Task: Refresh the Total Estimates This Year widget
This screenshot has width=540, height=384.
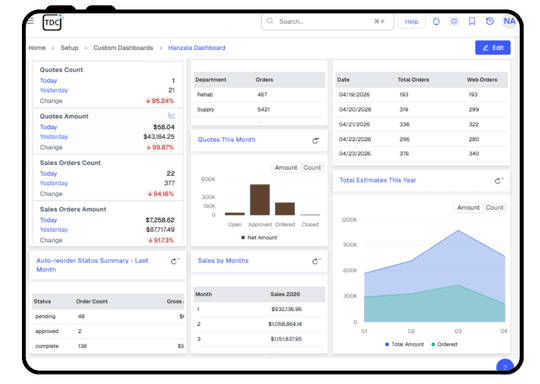Action: click(x=498, y=180)
